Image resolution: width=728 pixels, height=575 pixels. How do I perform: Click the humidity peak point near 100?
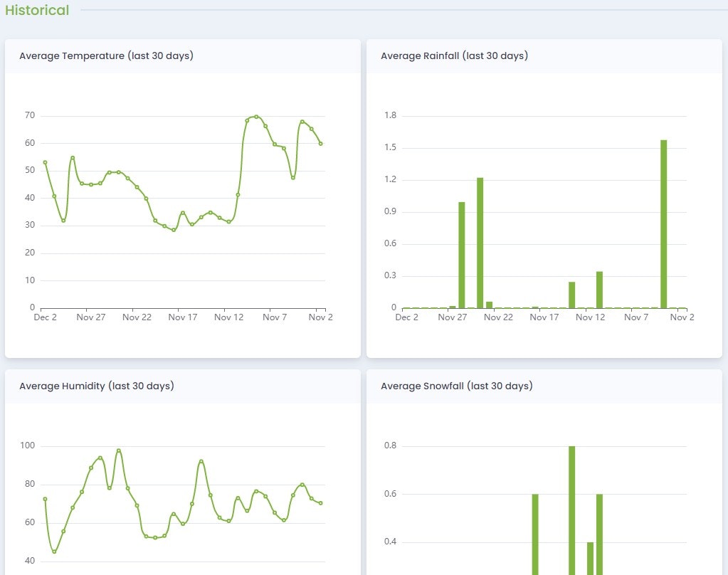click(118, 450)
